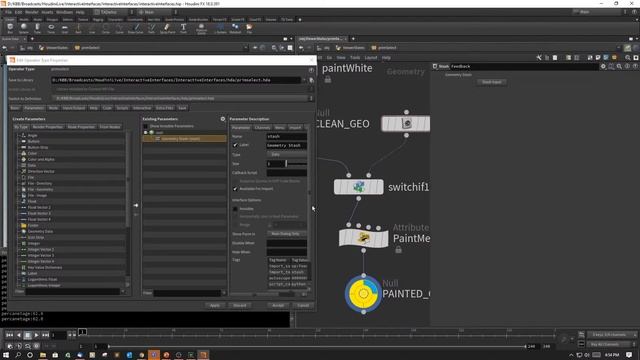
Task: Open the Windows menu
Action: click(x=64, y=12)
